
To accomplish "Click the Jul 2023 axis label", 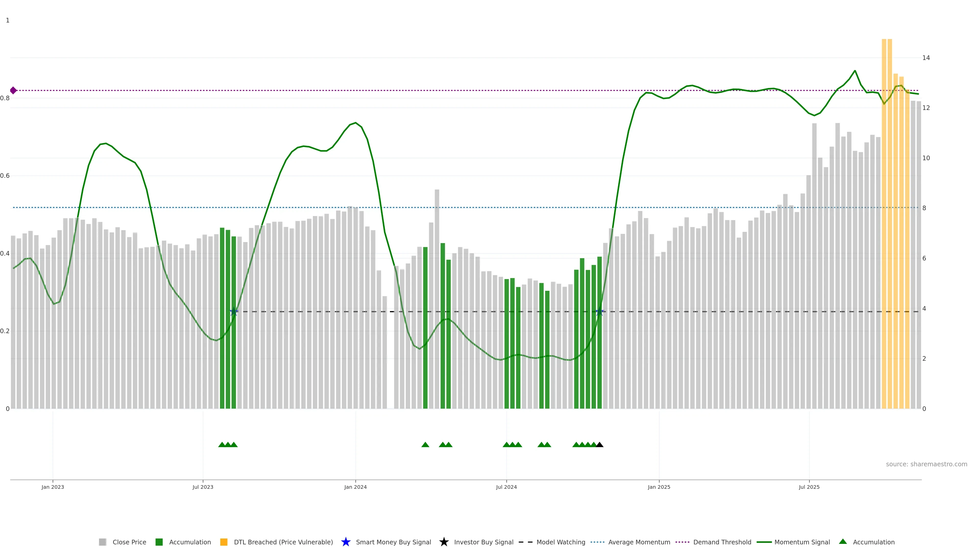I will click(203, 487).
